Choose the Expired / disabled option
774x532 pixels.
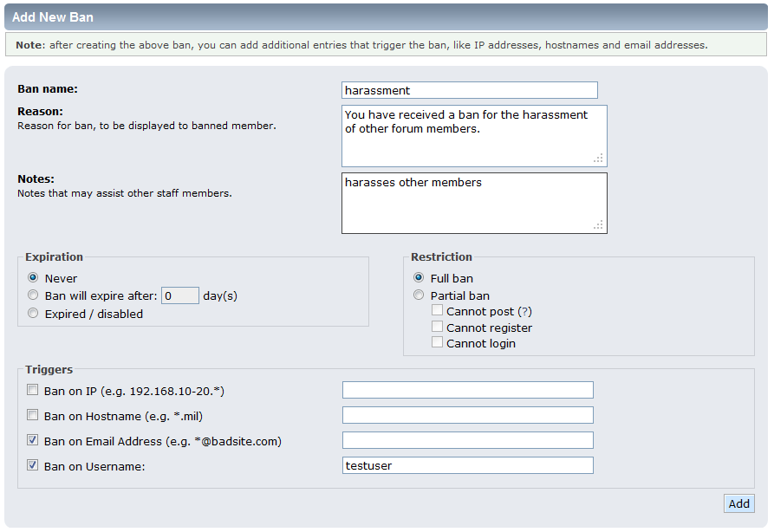33,314
